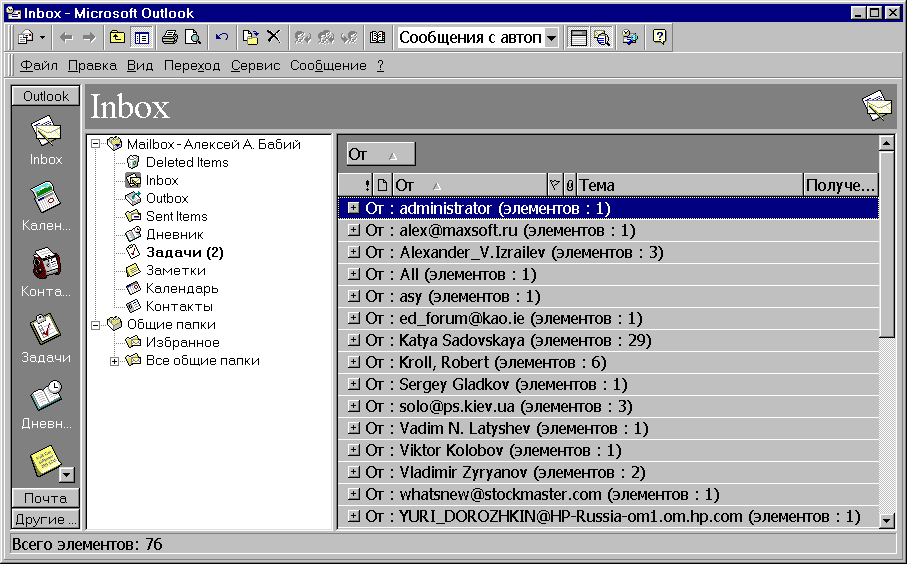Select Задачи (2) folder
The width and height of the screenshot is (907, 564).
tap(185, 252)
